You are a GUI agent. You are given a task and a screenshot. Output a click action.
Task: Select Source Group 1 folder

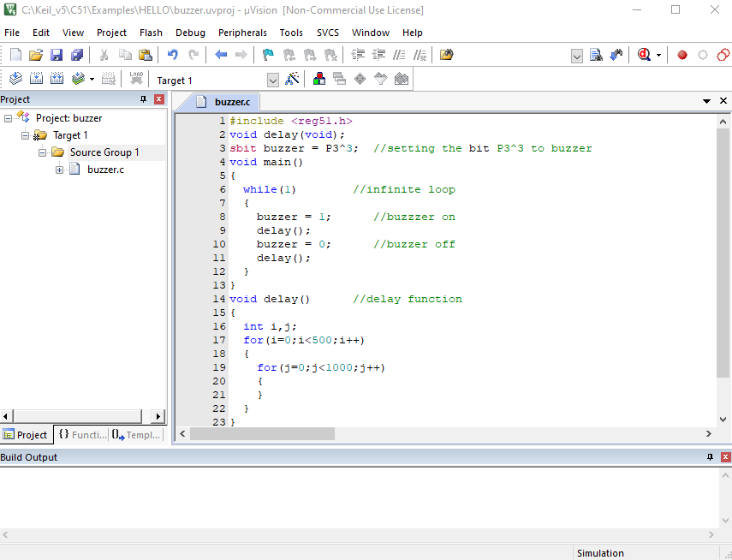(104, 152)
